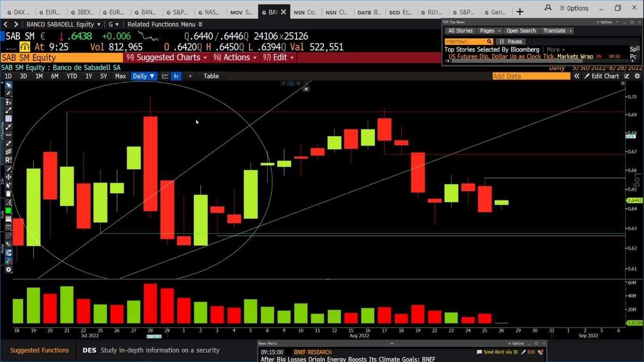
Task: Click the chart settings gear icon
Action: 637,76
